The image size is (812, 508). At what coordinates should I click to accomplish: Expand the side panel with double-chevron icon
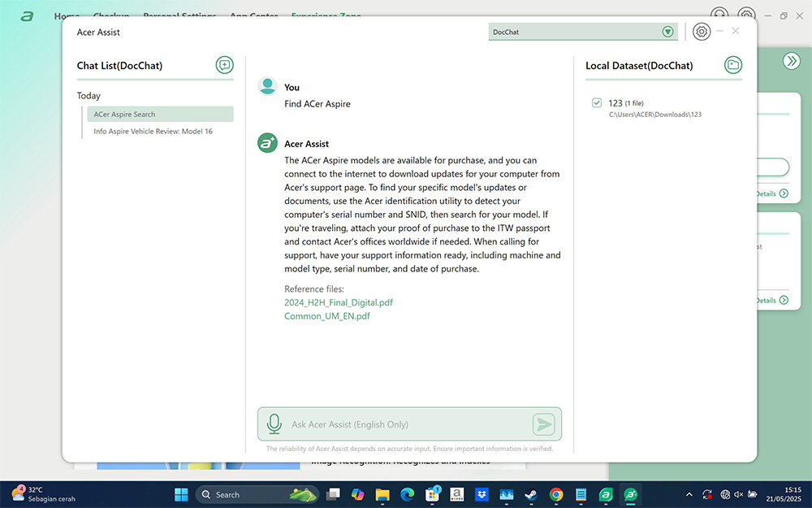tap(791, 61)
